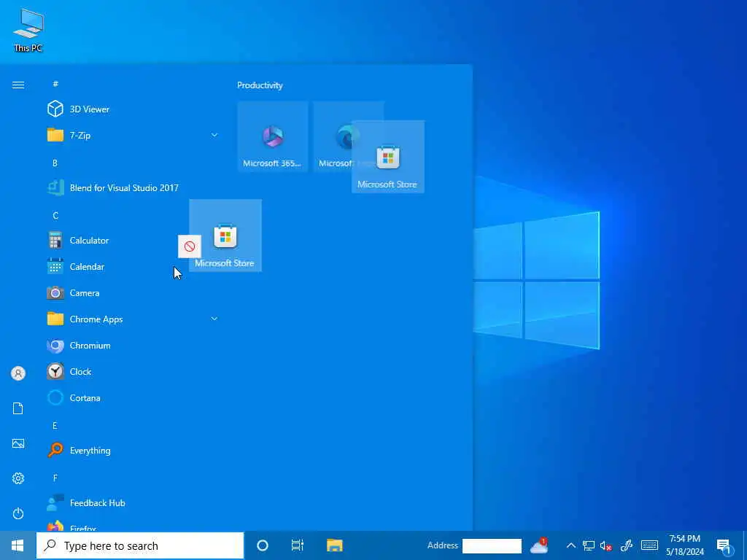Click the Power button icon
The height and width of the screenshot is (560, 747).
(x=18, y=513)
